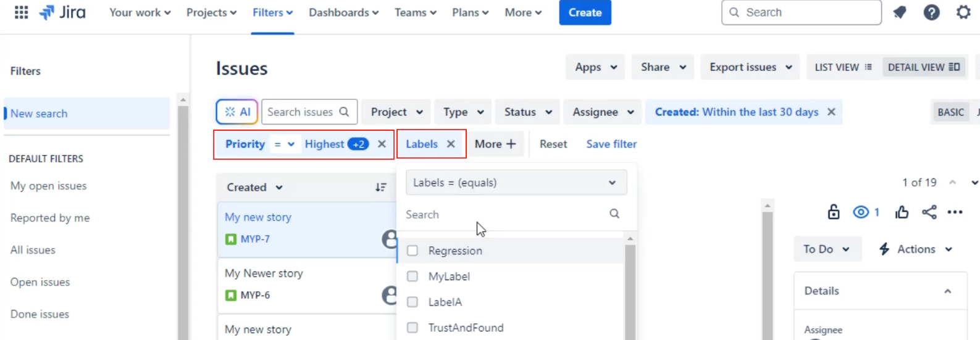Image resolution: width=980 pixels, height=340 pixels.
Task: Click the search magnifier in Labels dropdown
Action: point(614,214)
